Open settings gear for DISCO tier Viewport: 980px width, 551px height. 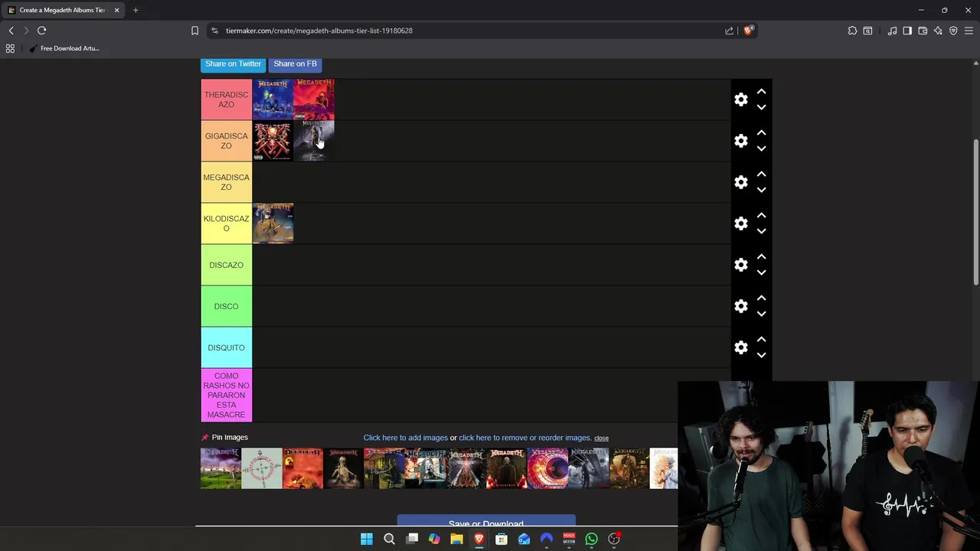[740, 306]
